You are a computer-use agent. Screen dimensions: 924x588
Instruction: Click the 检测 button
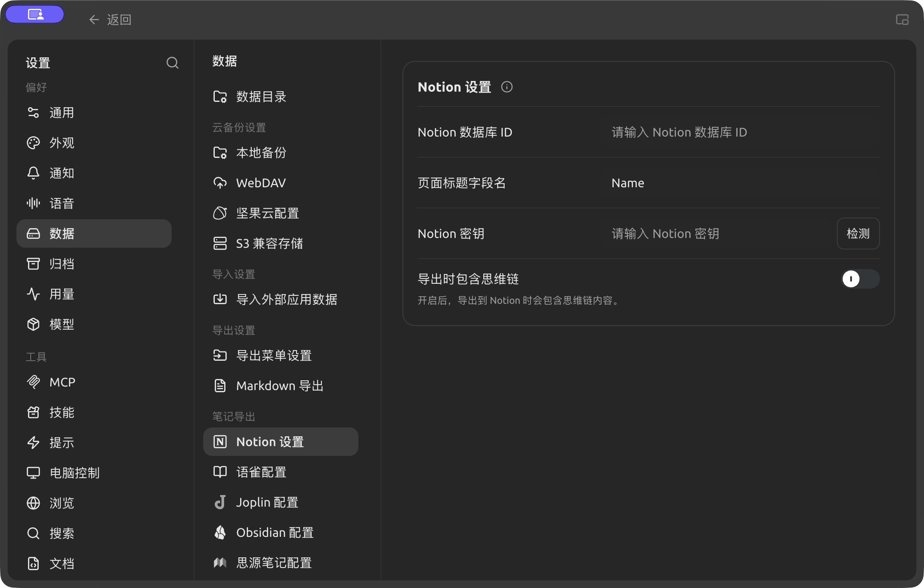pyautogui.click(x=858, y=234)
